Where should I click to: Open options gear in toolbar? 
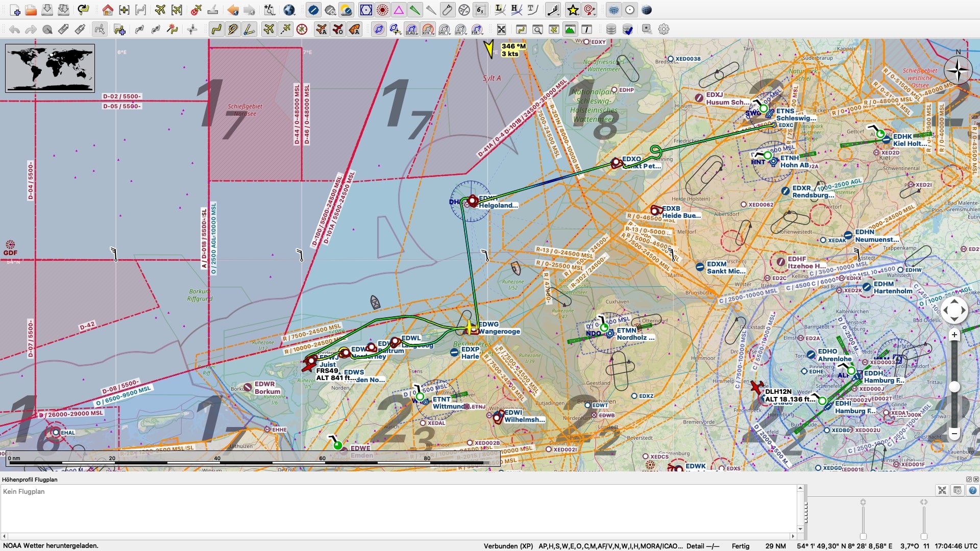coord(664,29)
